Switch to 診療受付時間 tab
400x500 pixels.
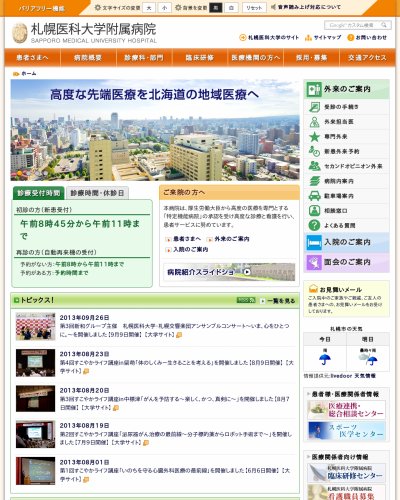(x=39, y=193)
